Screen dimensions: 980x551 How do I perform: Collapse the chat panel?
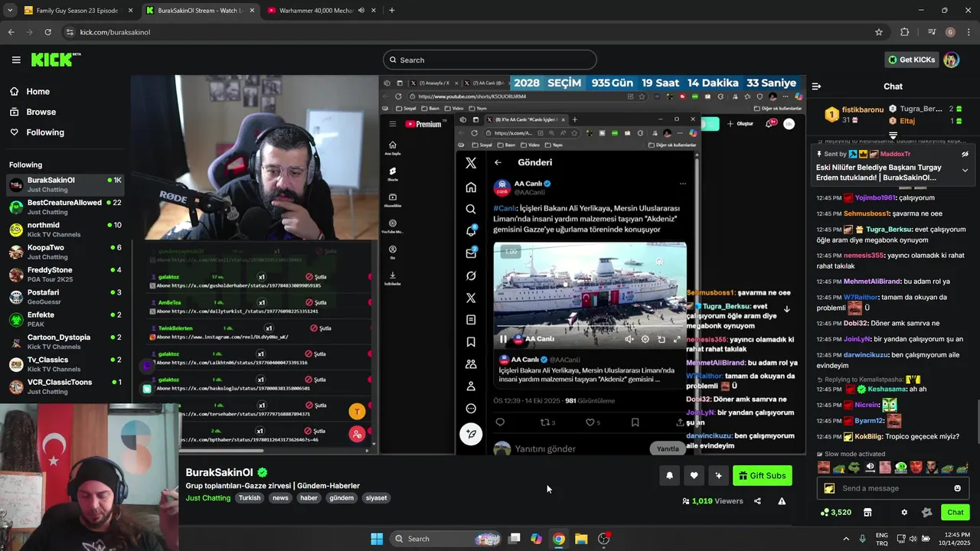(x=816, y=86)
